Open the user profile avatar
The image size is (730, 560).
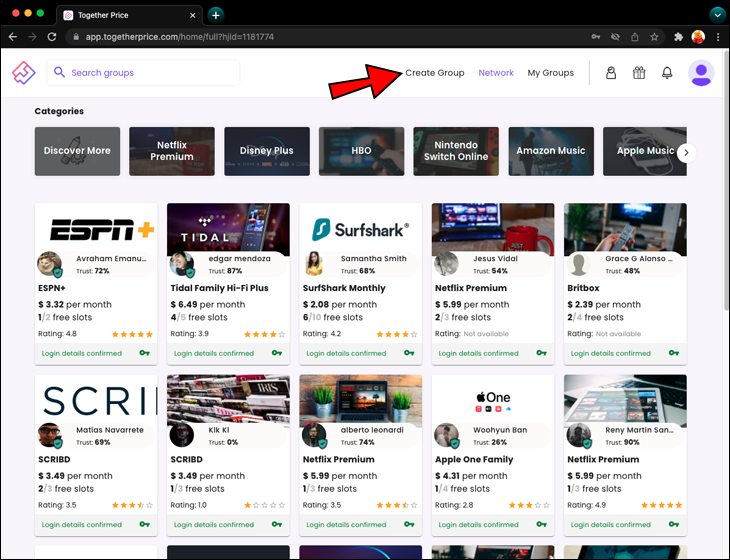click(701, 73)
